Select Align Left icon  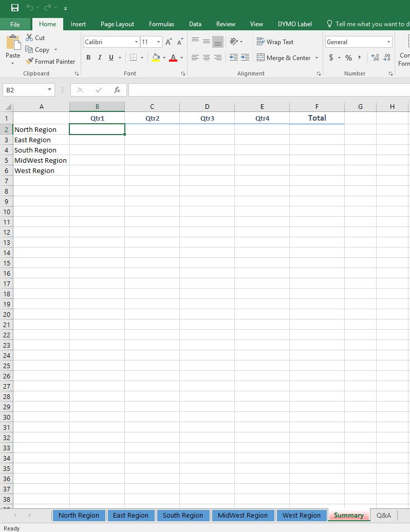pos(195,58)
